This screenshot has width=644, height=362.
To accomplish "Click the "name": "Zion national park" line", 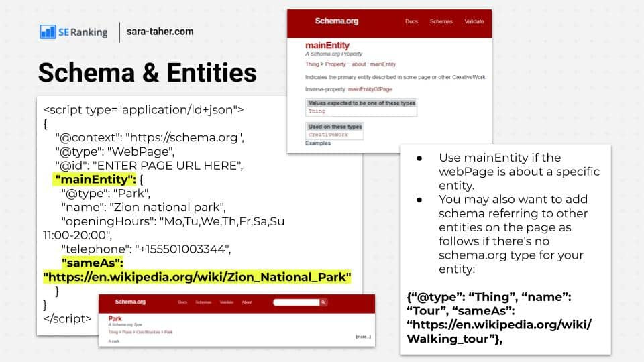I will pyautogui.click(x=144, y=207).
